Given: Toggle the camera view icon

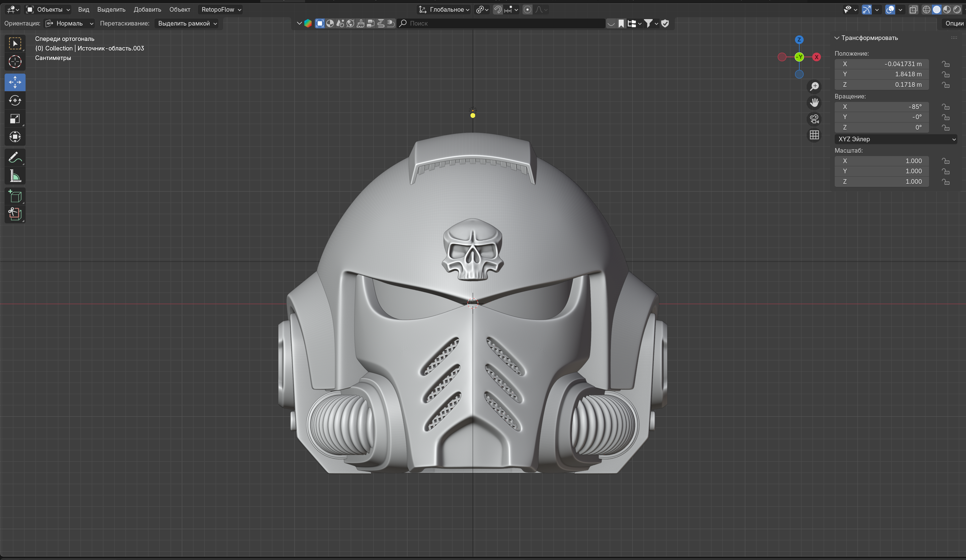Looking at the screenshot, I should pyautogui.click(x=814, y=119).
